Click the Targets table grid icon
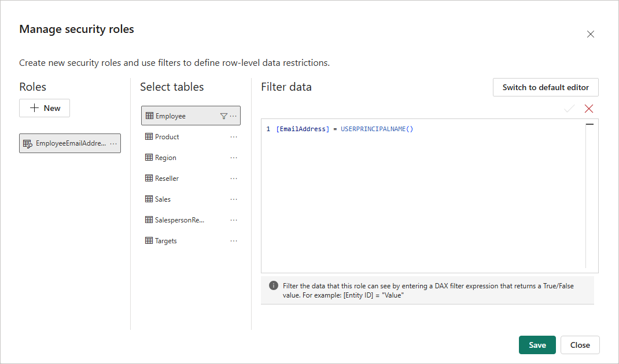 [x=149, y=240]
